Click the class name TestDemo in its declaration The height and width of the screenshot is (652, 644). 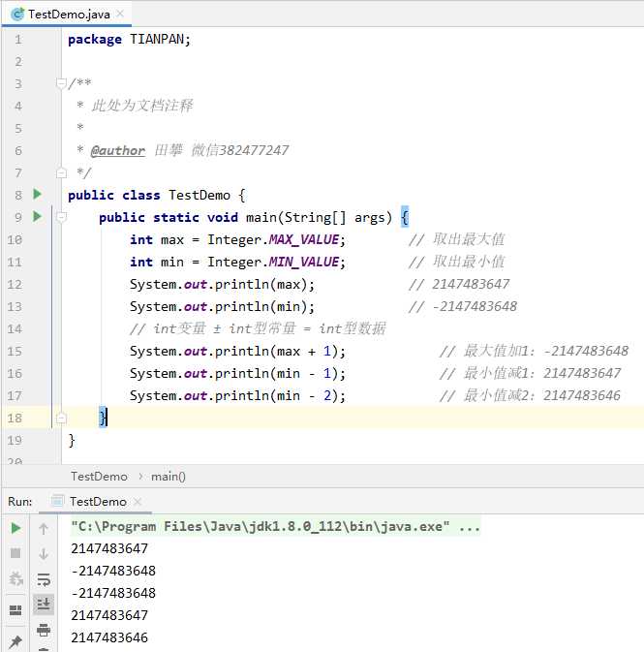point(199,195)
